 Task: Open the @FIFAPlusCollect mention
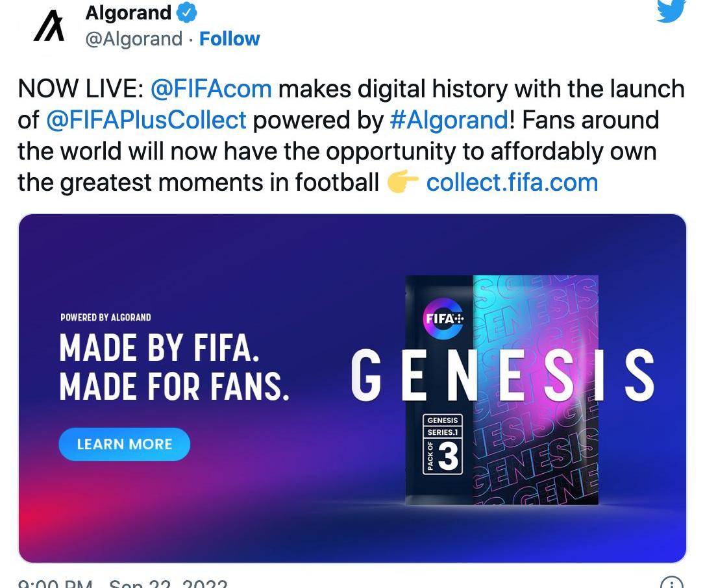(146, 120)
